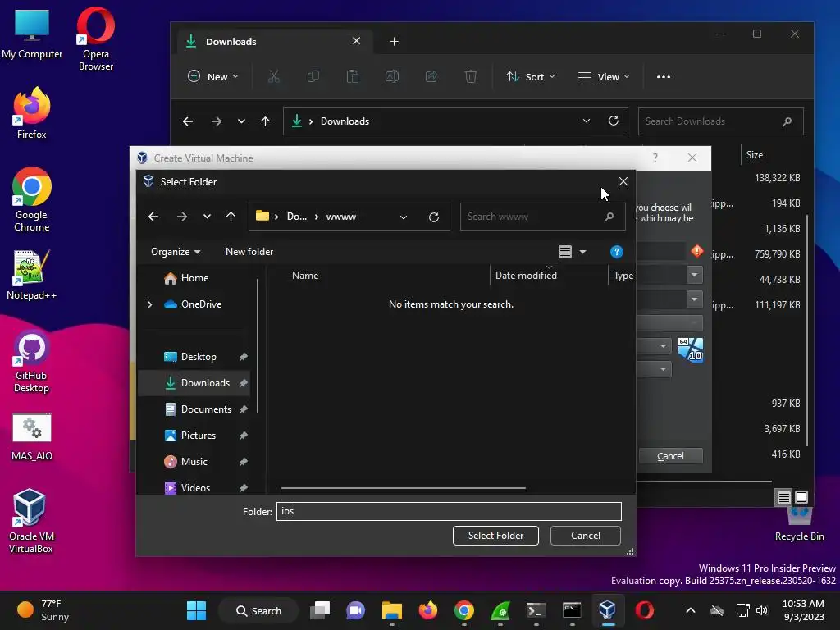
Task: Open Pictures in navigation pane
Action: (194, 436)
